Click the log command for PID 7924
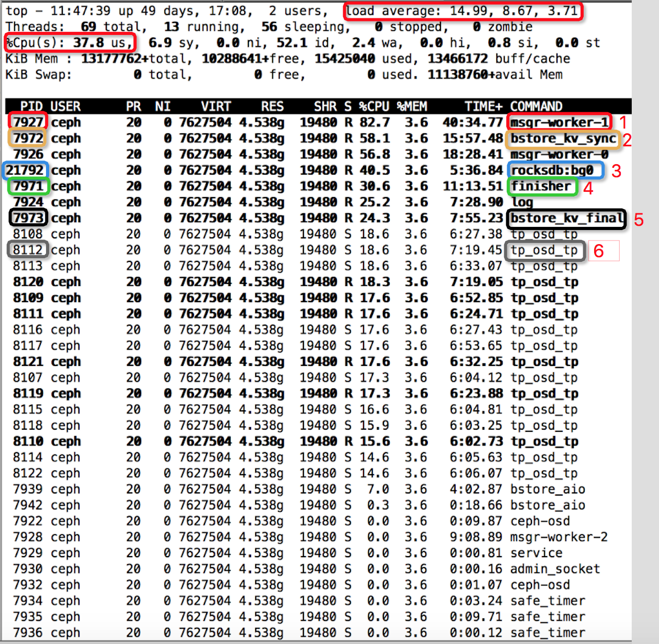The height and width of the screenshot is (644, 659). (522, 202)
